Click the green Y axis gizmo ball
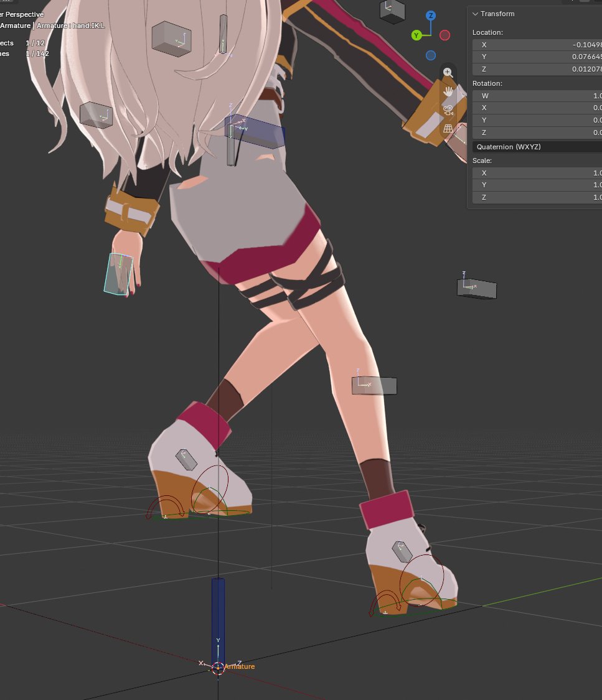 point(416,35)
